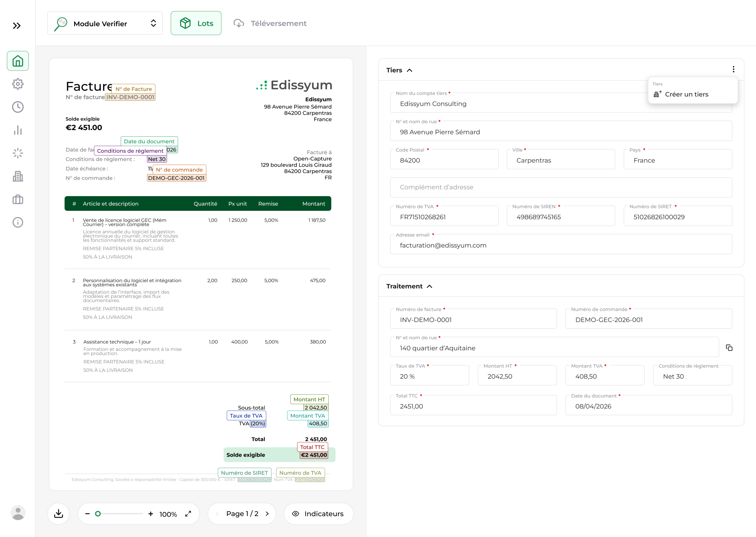The image size is (756, 537).
Task: Click the building icon in sidebar
Action: click(x=18, y=176)
